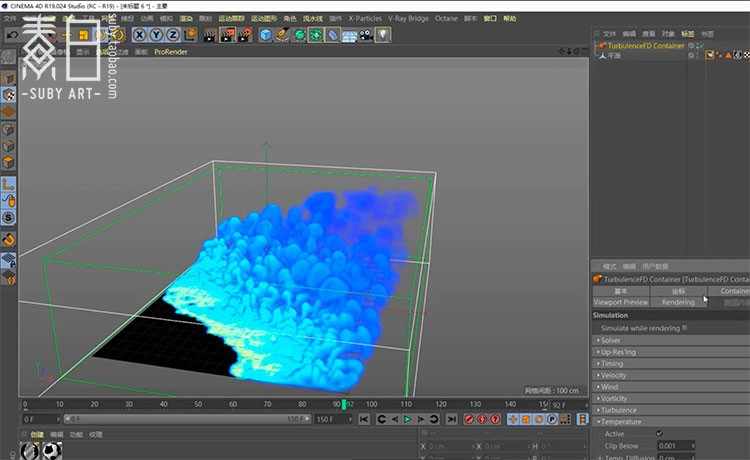Toggle the X axis lock

(139, 35)
